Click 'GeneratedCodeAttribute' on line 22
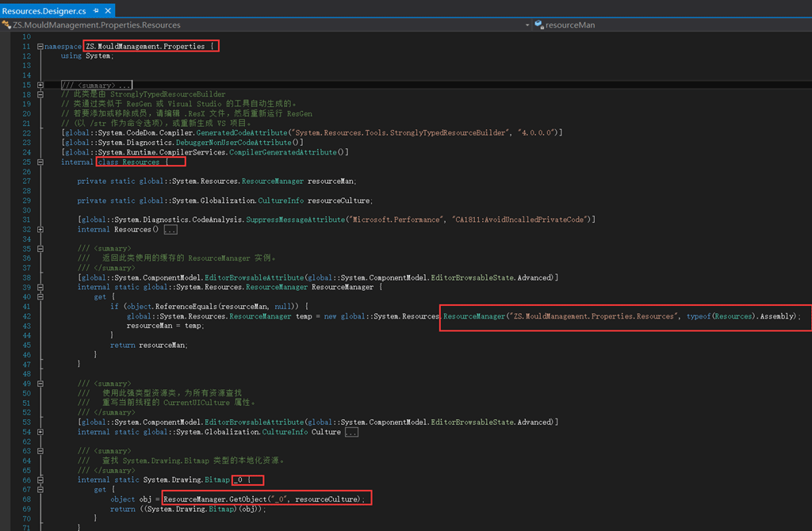This screenshot has height=531, width=812. 242,133
